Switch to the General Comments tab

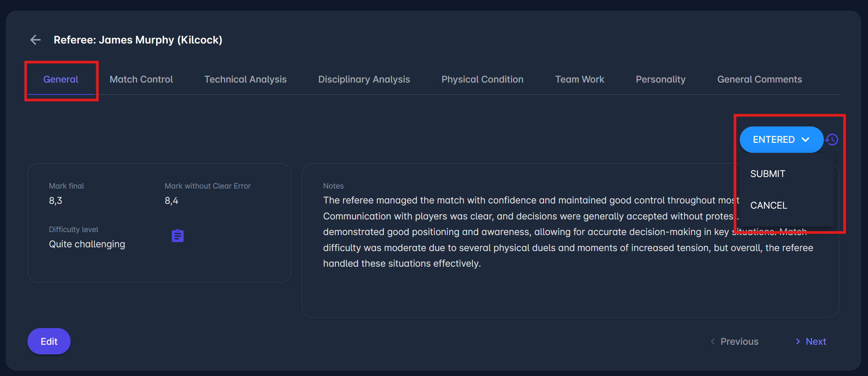click(x=759, y=79)
